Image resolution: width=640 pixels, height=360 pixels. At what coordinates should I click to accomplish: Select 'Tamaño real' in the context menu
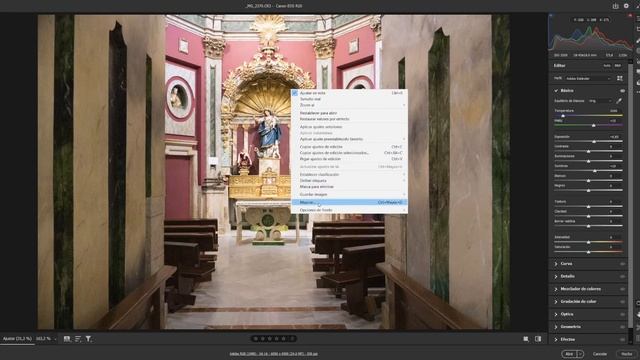coord(349,99)
